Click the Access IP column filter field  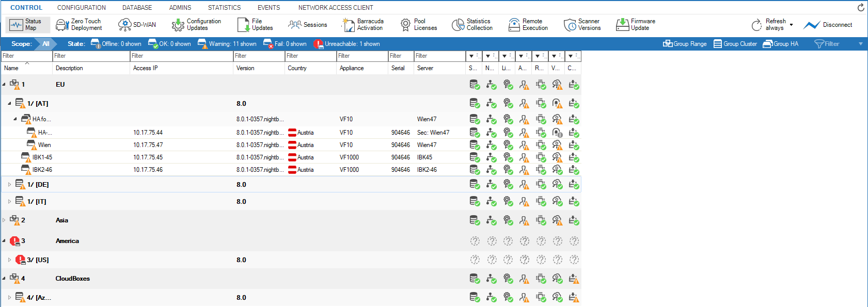click(182, 56)
